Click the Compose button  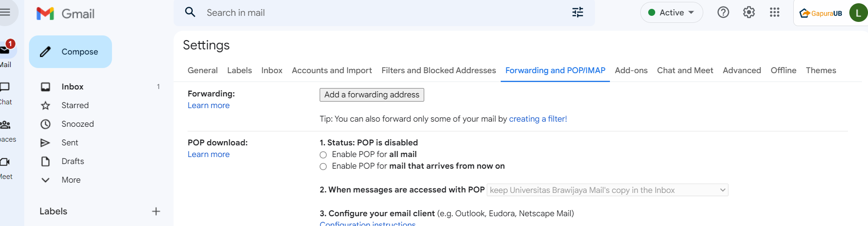pos(70,52)
